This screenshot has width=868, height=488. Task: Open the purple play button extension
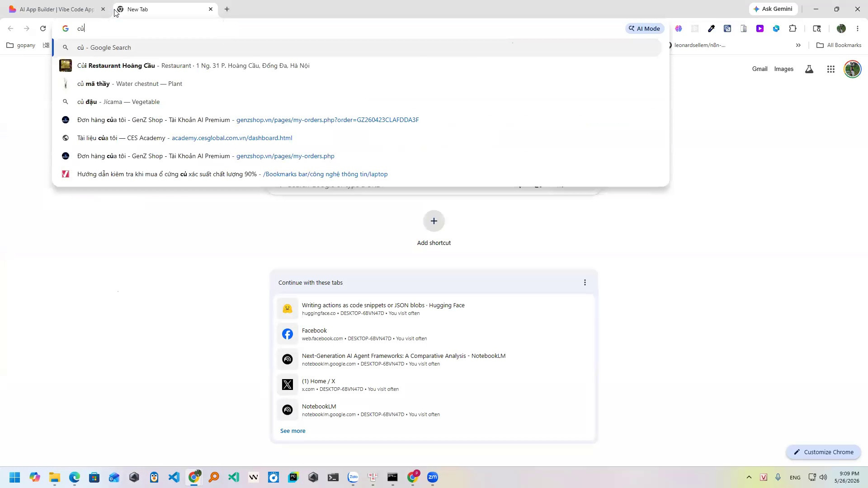pos(760,28)
